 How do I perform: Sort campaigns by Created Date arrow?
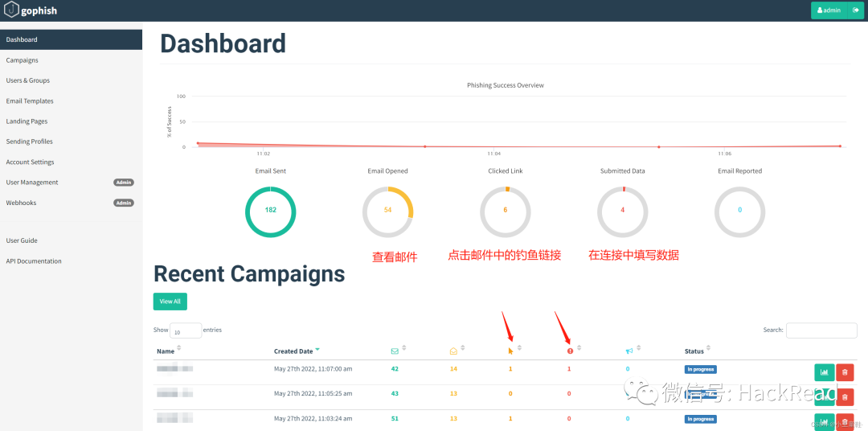point(317,350)
